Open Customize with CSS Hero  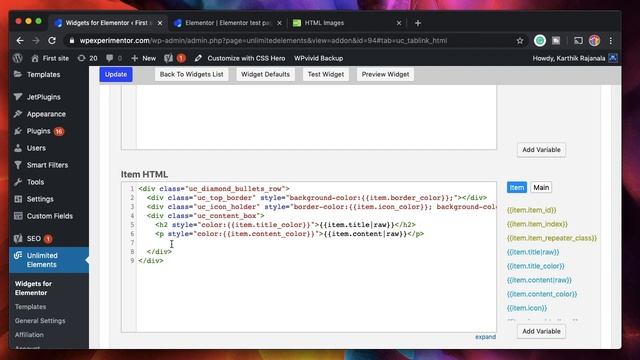coord(240,58)
